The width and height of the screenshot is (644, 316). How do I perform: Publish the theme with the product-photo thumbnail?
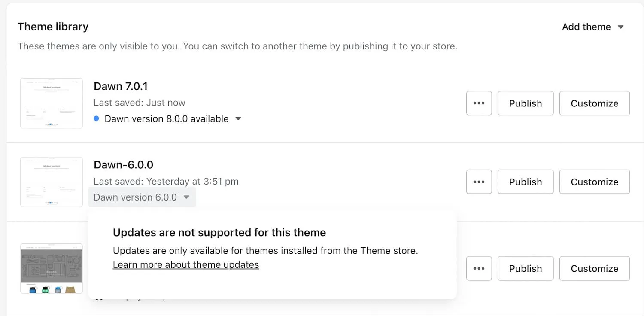tap(526, 269)
